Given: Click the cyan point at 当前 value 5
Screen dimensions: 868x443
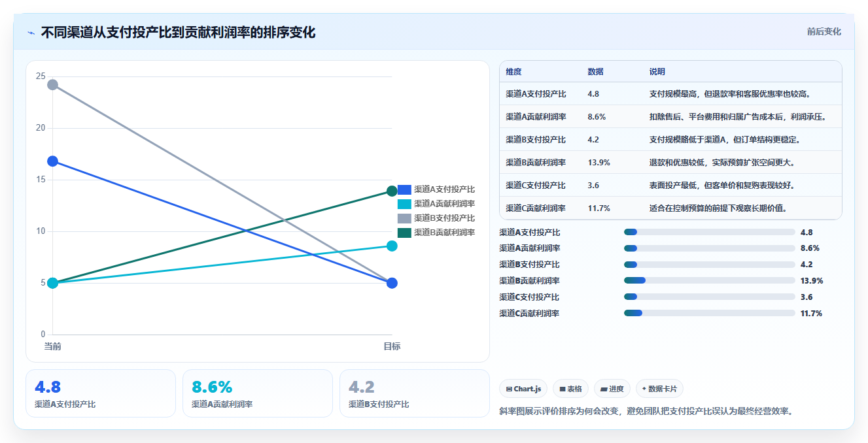Looking at the screenshot, I should click(53, 283).
